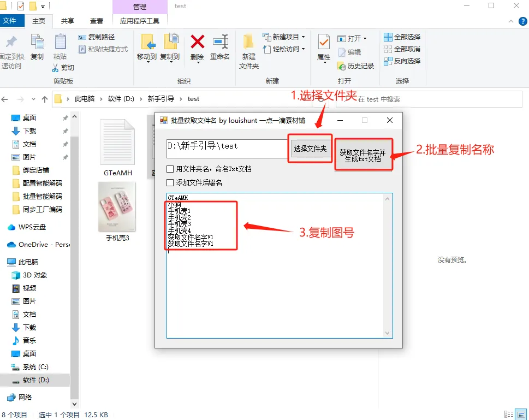Open the GTeAMH text file
The image size is (529, 420).
tap(117, 147)
